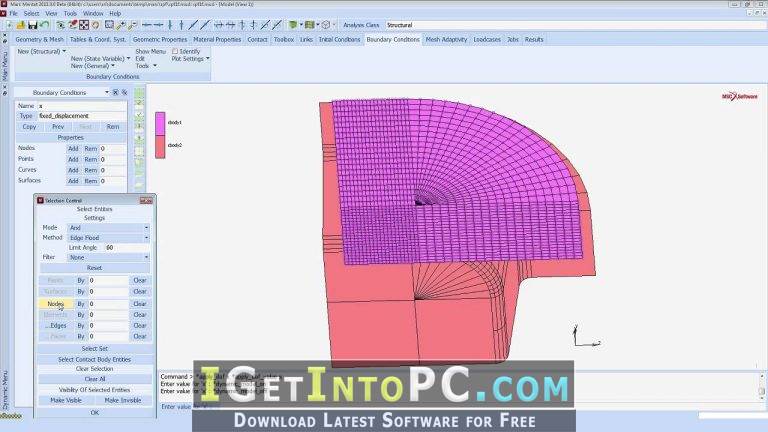This screenshot has width=768, height=432.
Task: Click the first diagonal translate icon
Action: tap(193, 24)
